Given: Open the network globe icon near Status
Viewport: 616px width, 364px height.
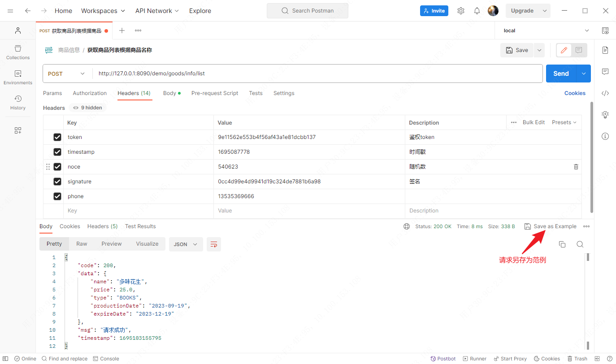Looking at the screenshot, I should pos(407,226).
